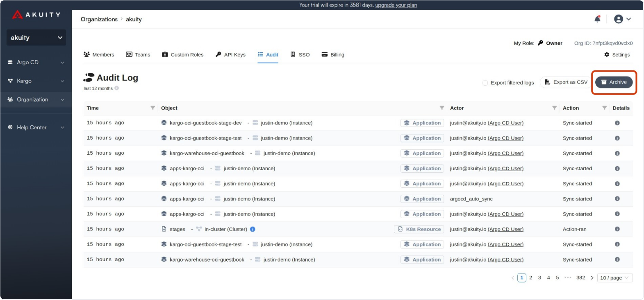This screenshot has height=300, width=644.
Task: View details for the argocd_auto_sync row
Action: pos(617,199)
